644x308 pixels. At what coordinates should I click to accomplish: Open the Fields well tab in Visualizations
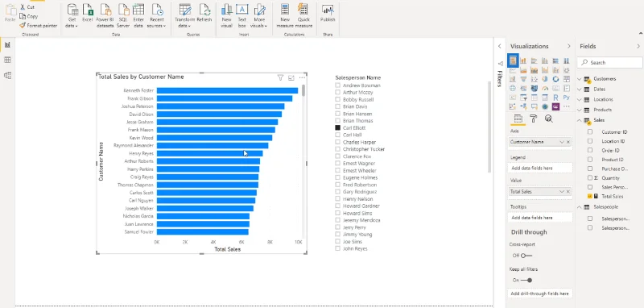[518, 119]
